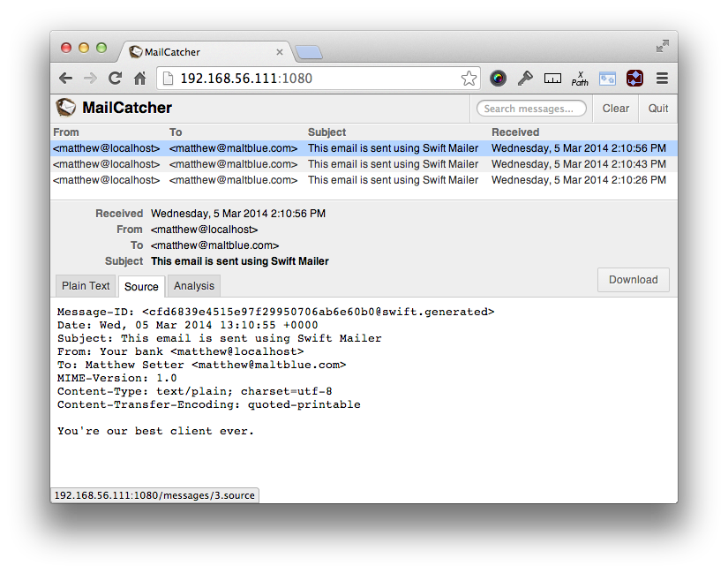
Task: Click the 'To: Matthew Setter' source line
Action: [x=201, y=365]
